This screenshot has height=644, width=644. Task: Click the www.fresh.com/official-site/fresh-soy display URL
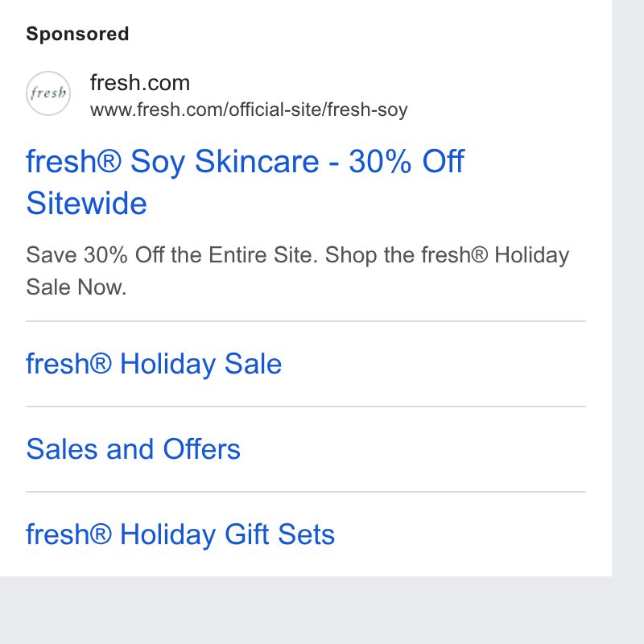point(249,109)
